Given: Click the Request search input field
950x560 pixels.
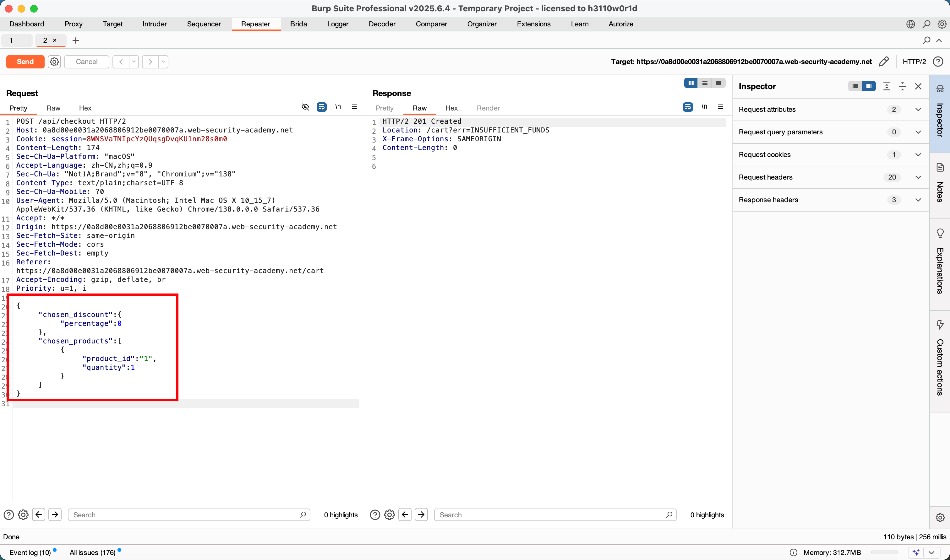Looking at the screenshot, I should coord(185,515).
